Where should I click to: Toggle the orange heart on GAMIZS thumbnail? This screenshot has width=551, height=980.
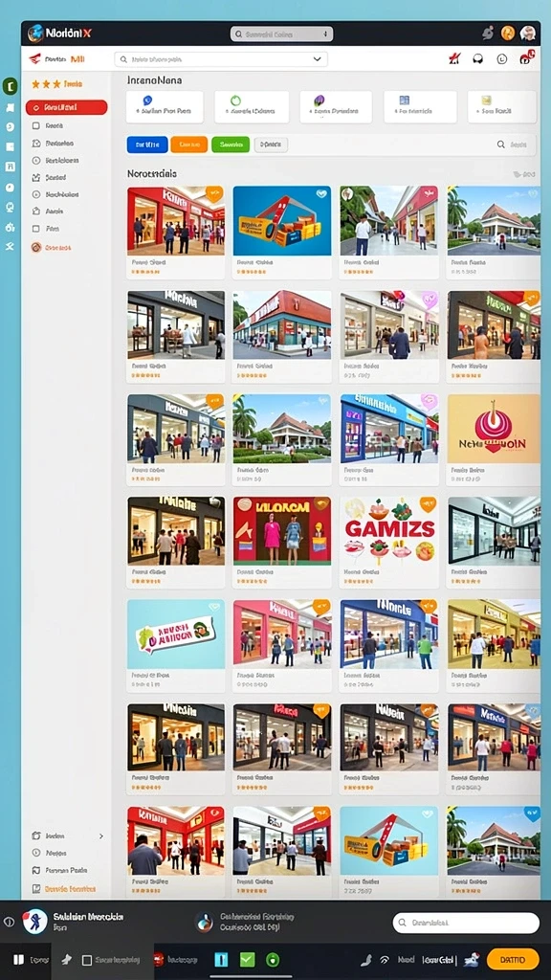tap(428, 503)
